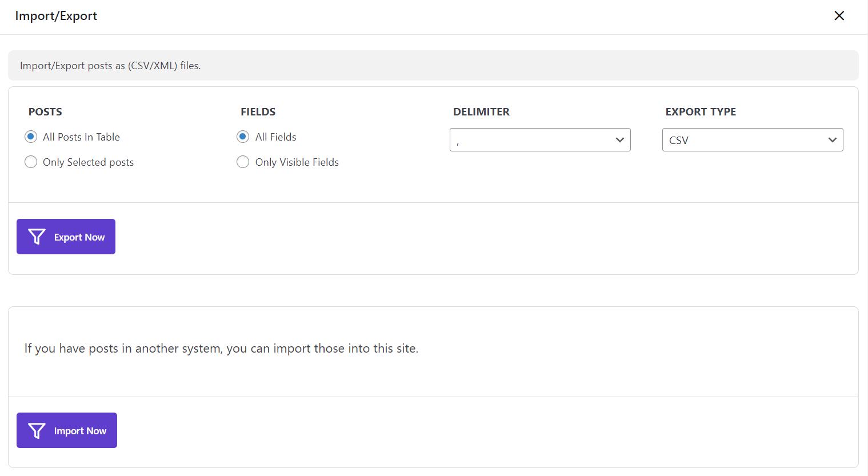Click the X icon to close Import/Export
Screen dimensions: 868x476
[839, 15]
